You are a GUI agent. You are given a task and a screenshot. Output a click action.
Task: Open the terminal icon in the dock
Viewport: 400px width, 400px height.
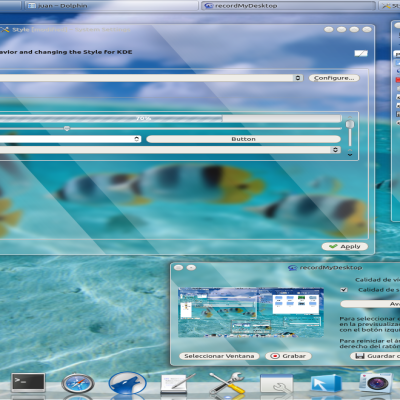pyautogui.click(x=28, y=382)
